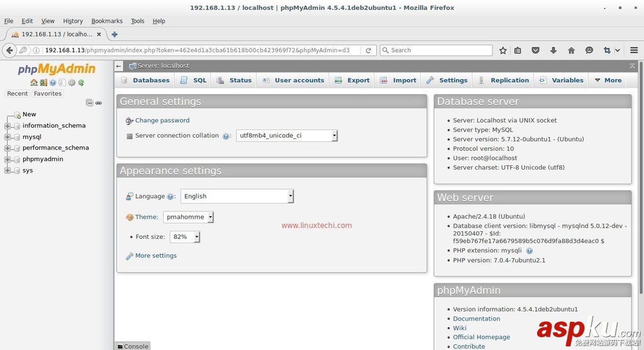Expand the sys database node
The height and width of the screenshot is (350, 644).
click(x=8, y=171)
